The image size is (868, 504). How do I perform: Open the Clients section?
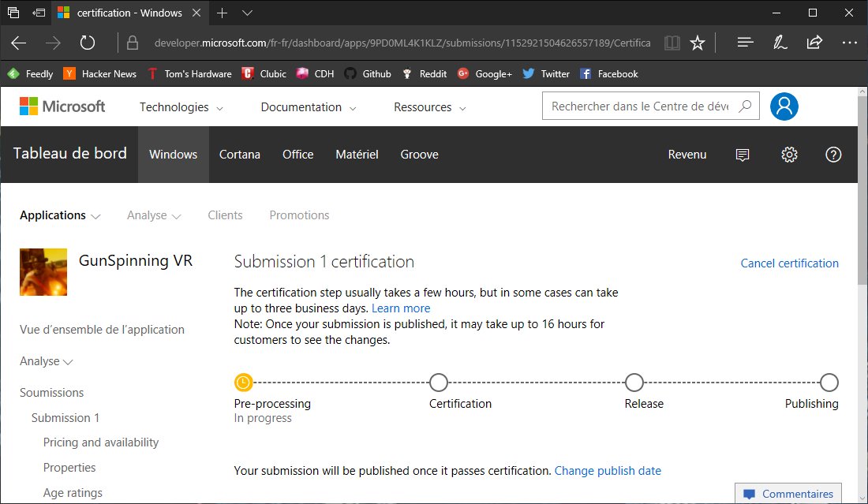coord(225,215)
